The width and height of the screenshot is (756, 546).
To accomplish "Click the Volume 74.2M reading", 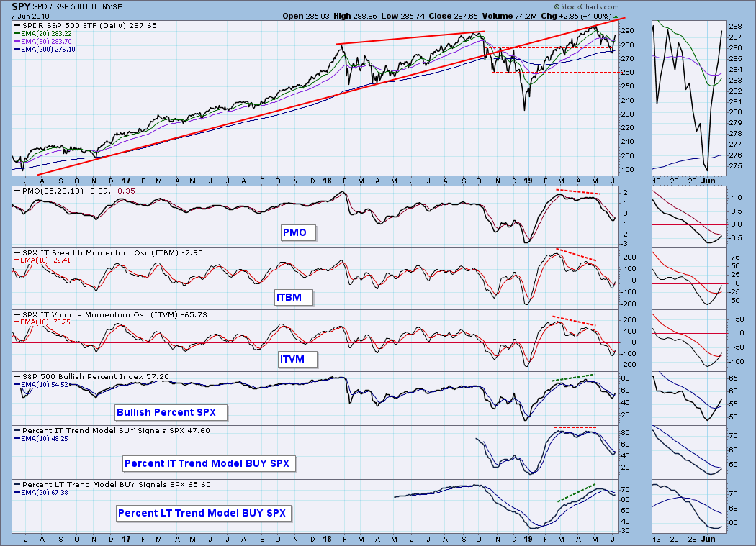I will [509, 16].
